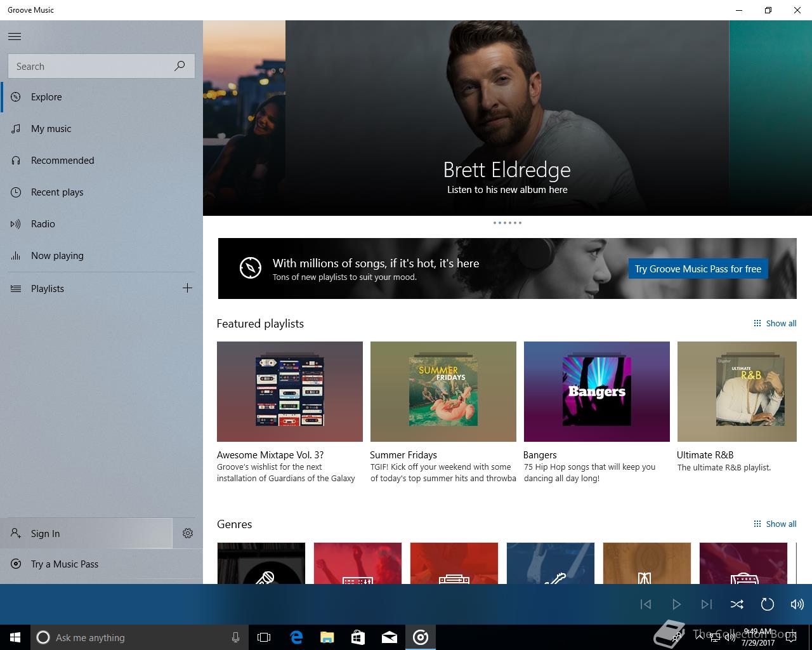Focus the Search input field
812x650 pixels.
[x=101, y=66]
